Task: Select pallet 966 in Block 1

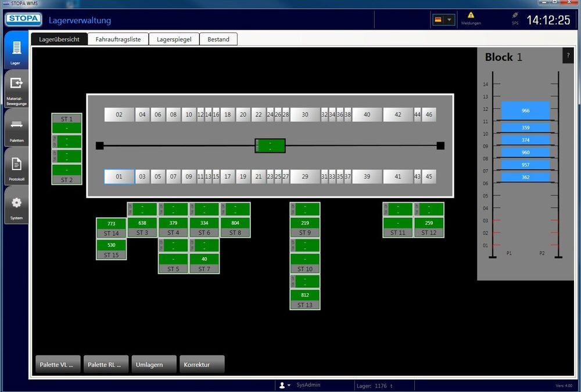Action: point(525,110)
